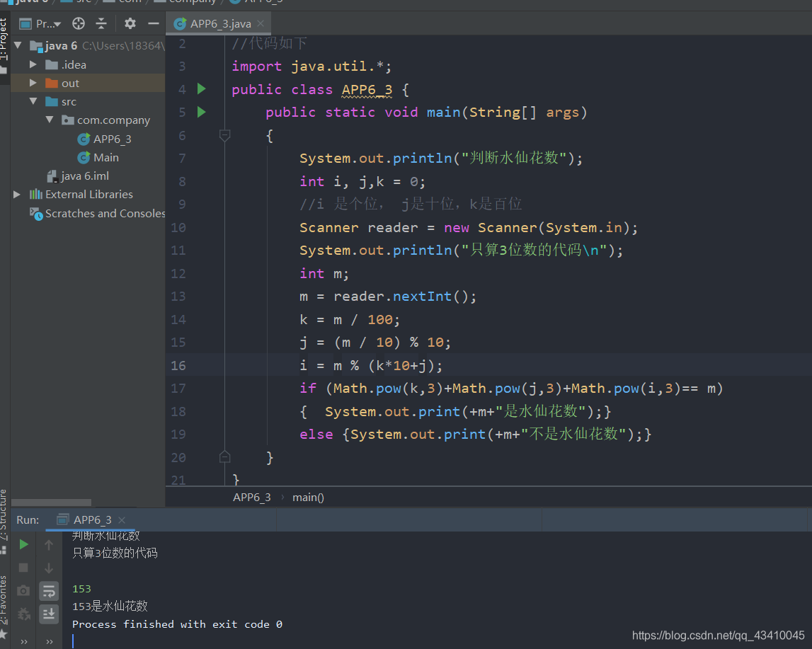This screenshot has width=812, height=649.
Task: Dump threads using the camera icon
Action: click(23, 590)
